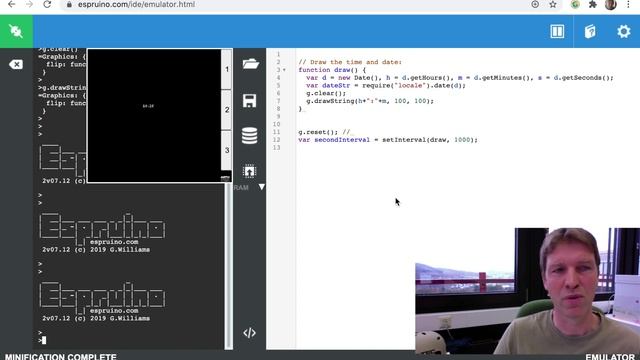Open settings gear icon

tap(624, 31)
